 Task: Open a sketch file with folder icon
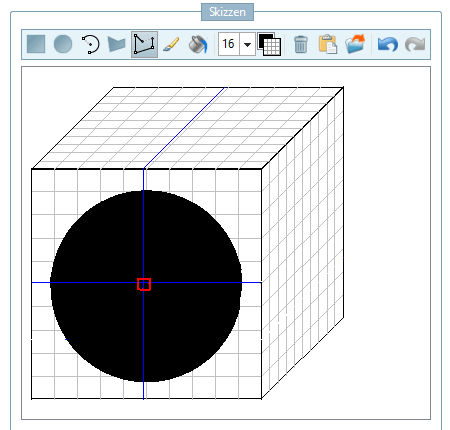[355, 44]
